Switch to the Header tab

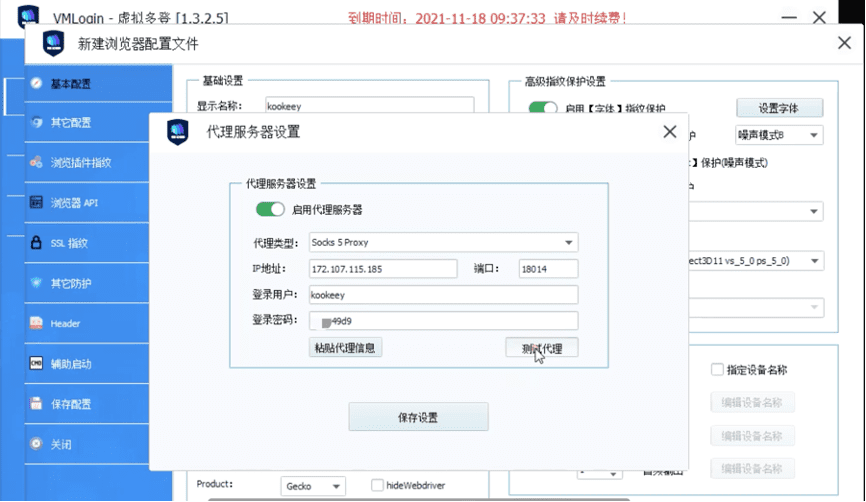87,323
